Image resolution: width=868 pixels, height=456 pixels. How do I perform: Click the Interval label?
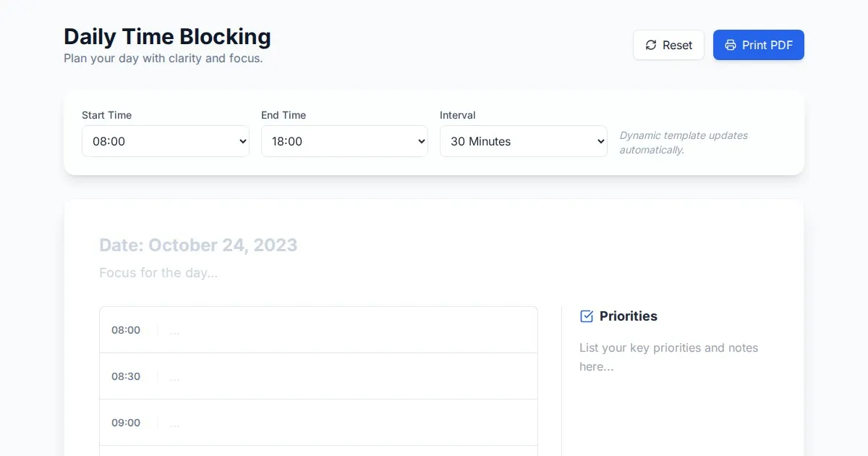click(457, 115)
